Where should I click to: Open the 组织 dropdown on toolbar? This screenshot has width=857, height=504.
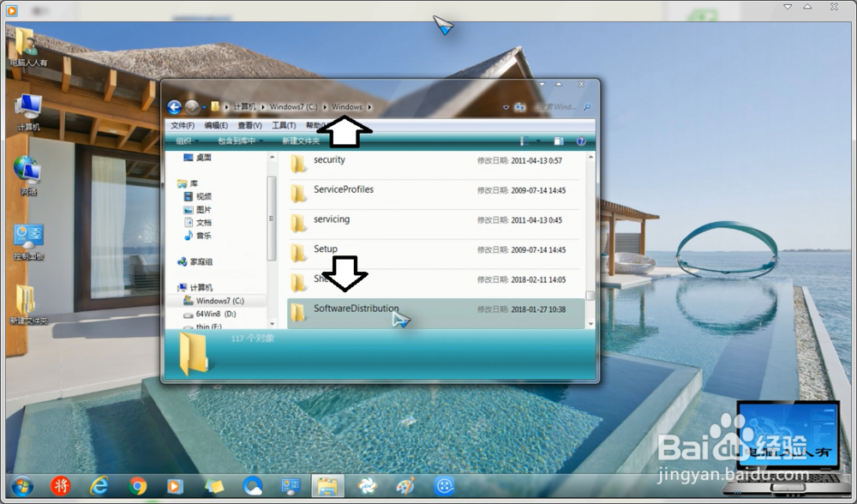click(x=187, y=141)
